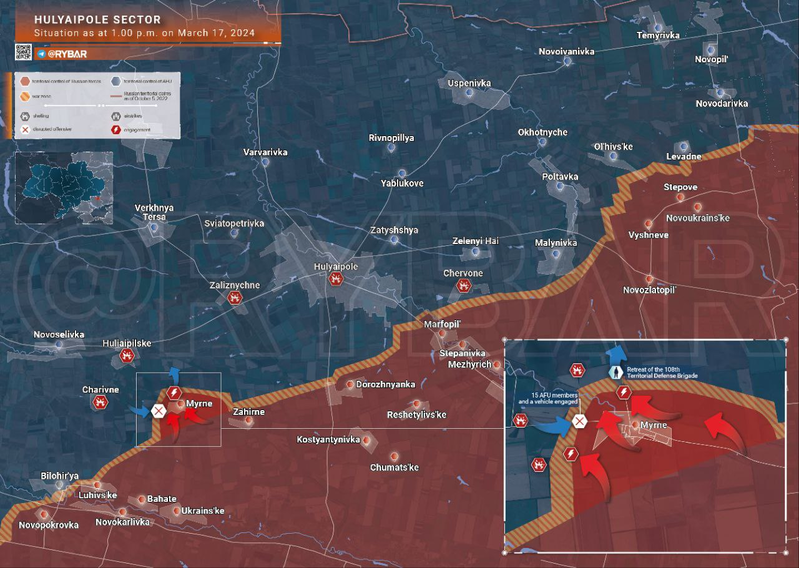Select the shelling marker below Chervone
The width and height of the screenshot is (799, 568).
463,286
